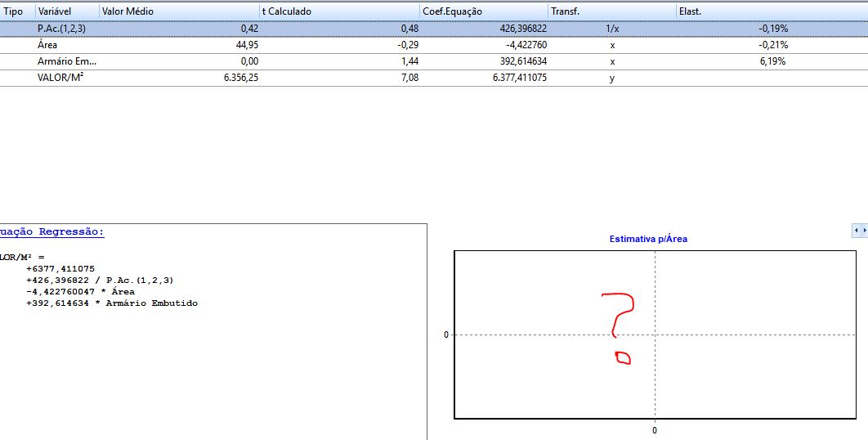Click the Coef.Equação column header

484,11
